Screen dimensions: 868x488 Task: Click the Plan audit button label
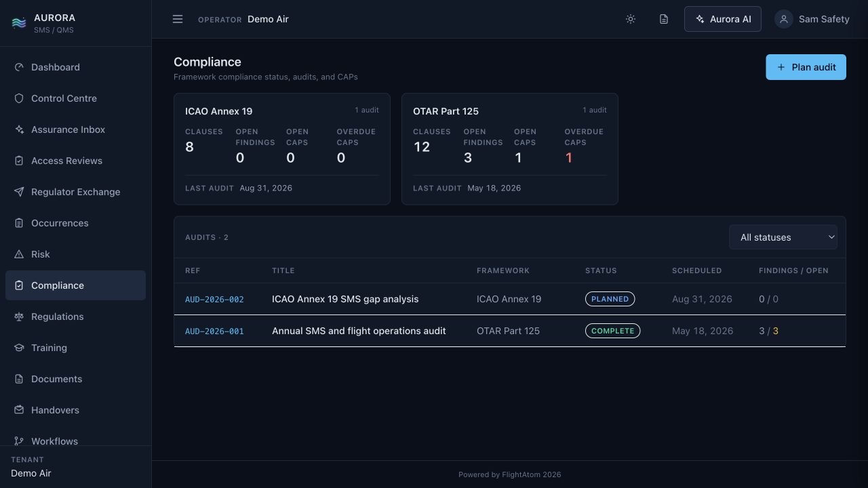pyautogui.click(x=814, y=67)
